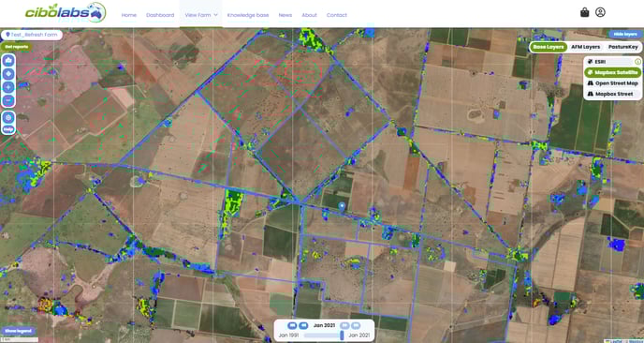Click the date timeline slider handle
The image size is (644, 343).
coord(342,336)
